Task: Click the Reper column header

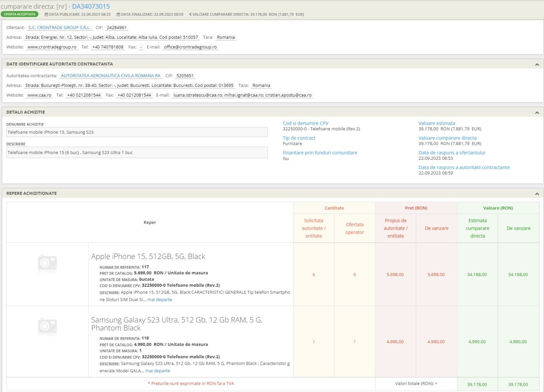Action: [150, 222]
